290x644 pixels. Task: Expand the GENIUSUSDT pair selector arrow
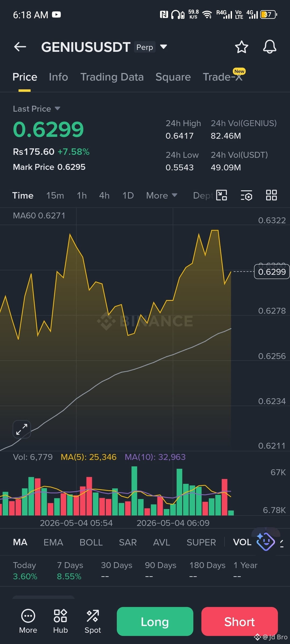[163, 47]
